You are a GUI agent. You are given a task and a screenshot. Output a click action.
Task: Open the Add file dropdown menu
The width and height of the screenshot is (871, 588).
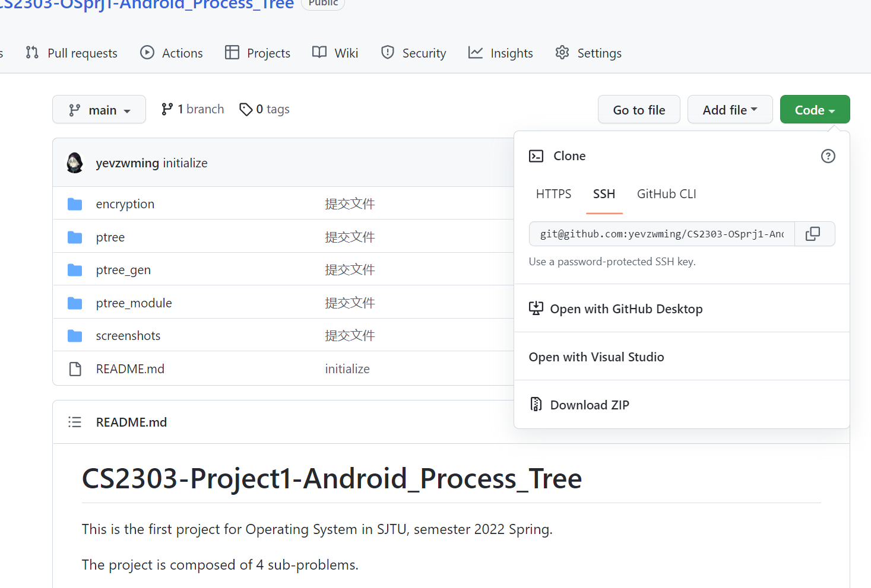[x=730, y=110]
